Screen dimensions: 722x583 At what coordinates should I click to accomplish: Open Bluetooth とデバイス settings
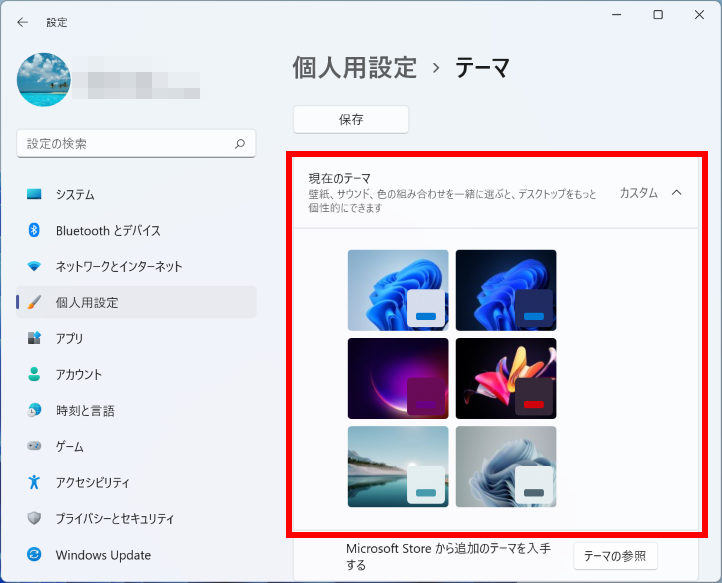[136, 230]
